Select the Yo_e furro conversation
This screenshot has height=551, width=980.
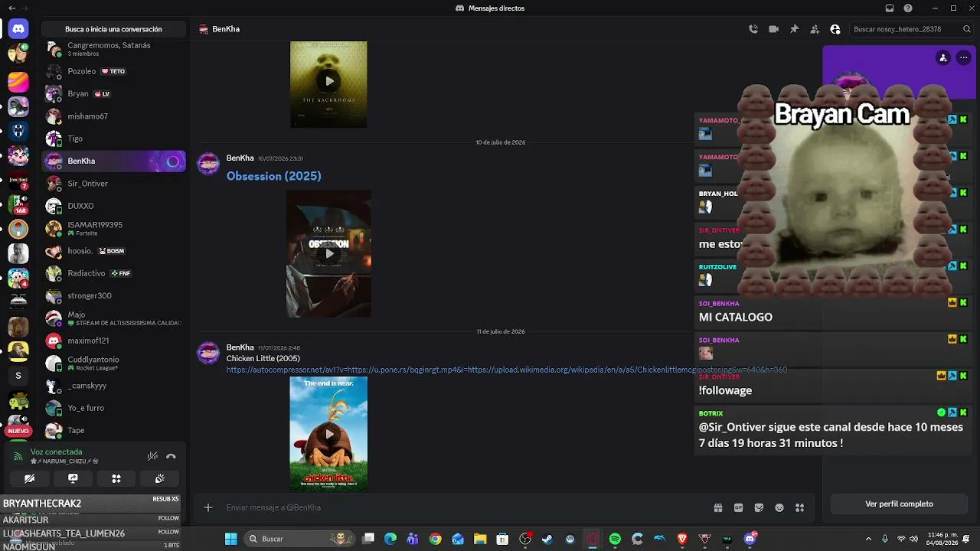click(113, 408)
